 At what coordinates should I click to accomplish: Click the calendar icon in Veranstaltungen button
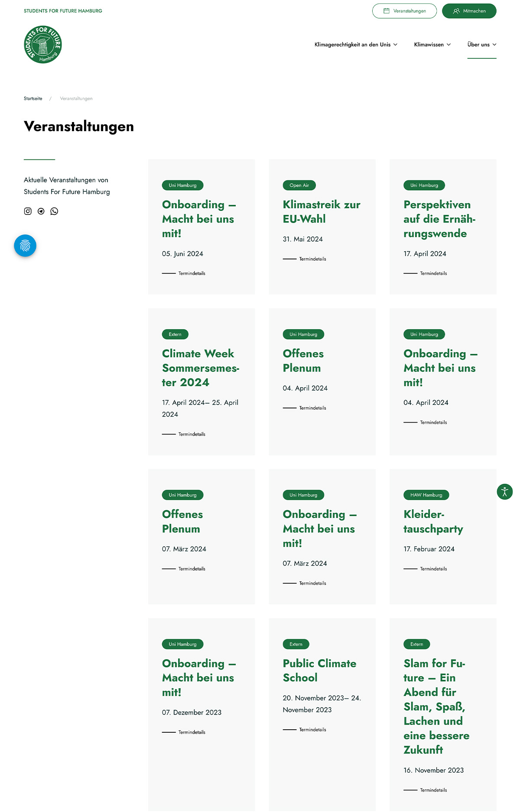(x=387, y=11)
